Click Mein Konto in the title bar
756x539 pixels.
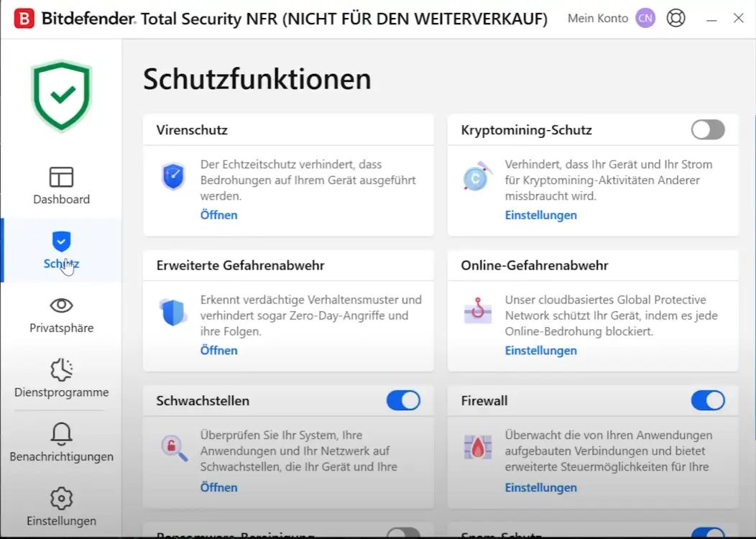[598, 19]
